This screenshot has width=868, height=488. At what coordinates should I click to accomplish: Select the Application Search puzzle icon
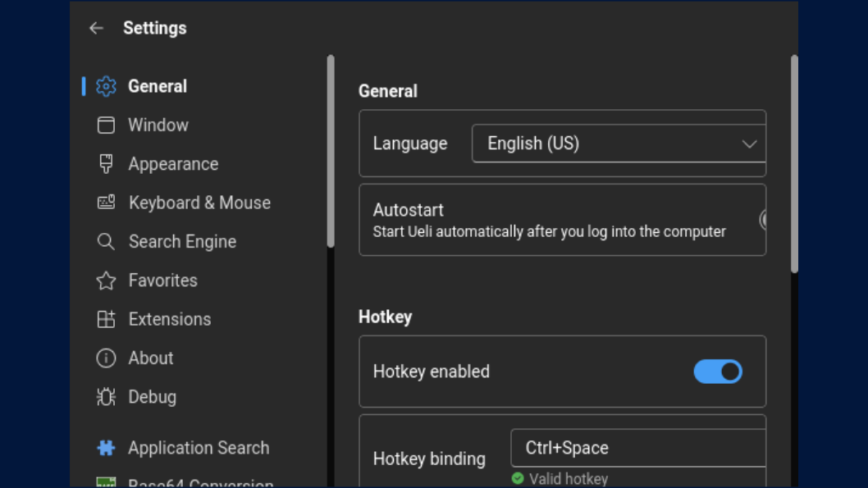106,448
